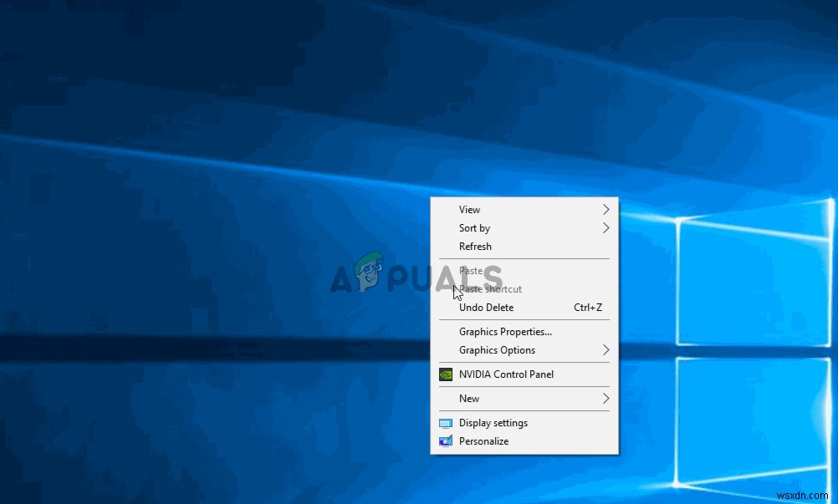Expand the Graphics Options submenu arrow
The height and width of the screenshot is (504, 838).
coord(606,350)
